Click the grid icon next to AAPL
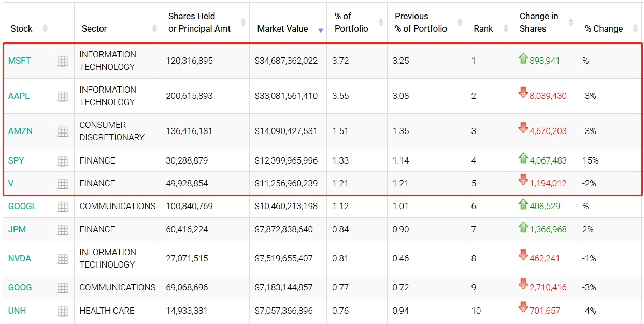The width and height of the screenshot is (644, 324). [x=63, y=96]
